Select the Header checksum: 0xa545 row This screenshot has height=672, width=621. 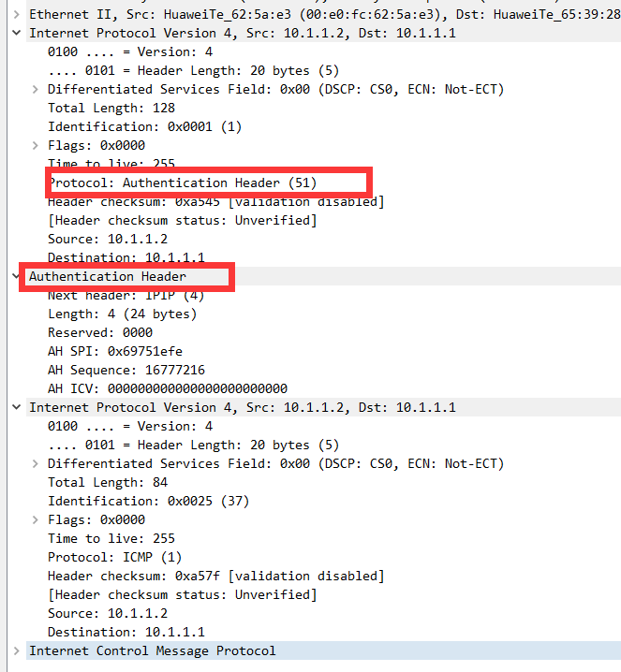[215, 201]
